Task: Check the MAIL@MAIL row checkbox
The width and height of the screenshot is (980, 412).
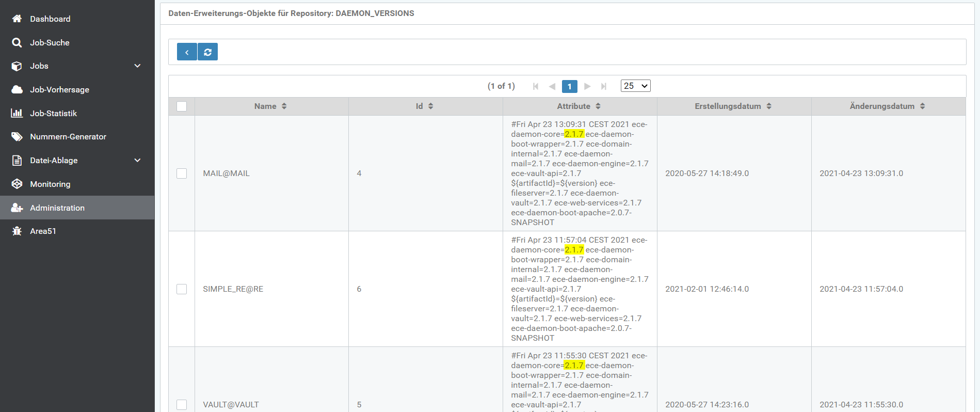Action: click(x=182, y=173)
